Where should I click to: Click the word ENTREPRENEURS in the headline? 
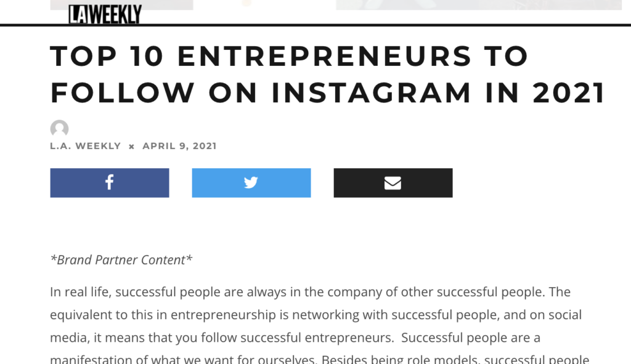point(322,57)
